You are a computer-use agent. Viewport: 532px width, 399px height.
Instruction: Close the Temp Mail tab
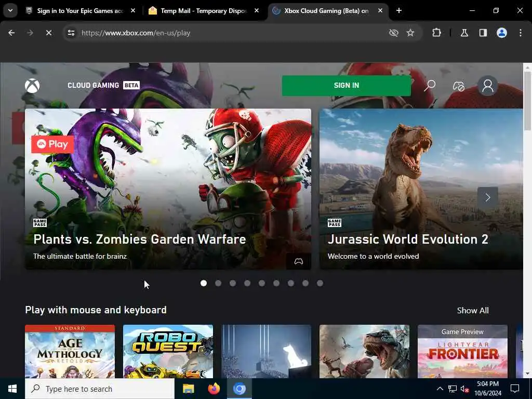(257, 10)
